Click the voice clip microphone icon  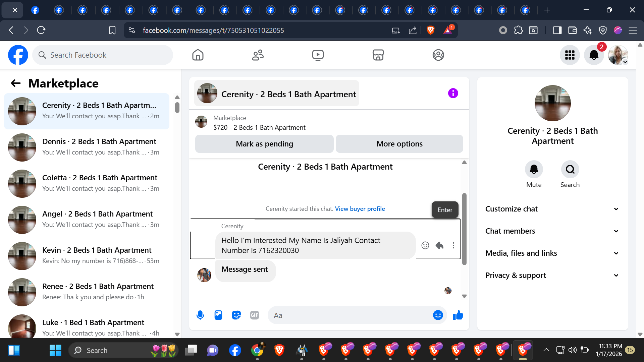(200, 315)
